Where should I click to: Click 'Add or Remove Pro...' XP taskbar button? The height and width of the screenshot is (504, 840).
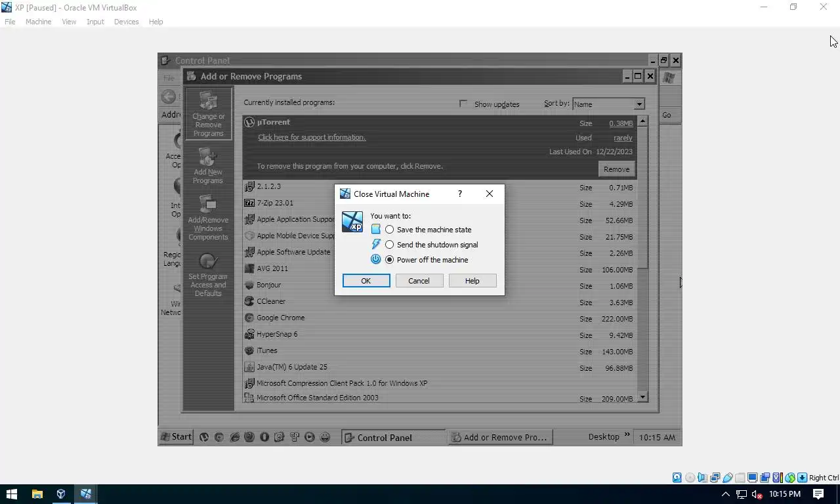(501, 437)
